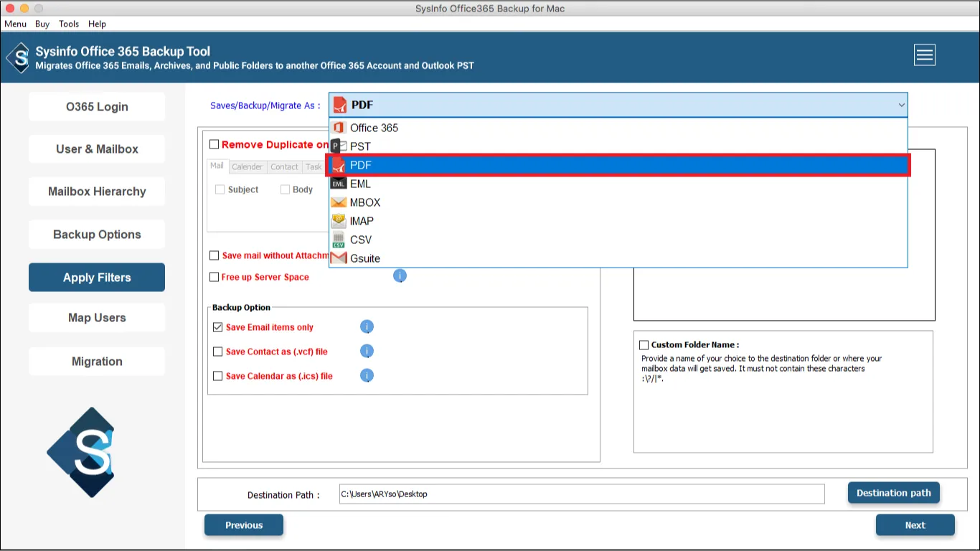Switch to the Calender tab

247,166
